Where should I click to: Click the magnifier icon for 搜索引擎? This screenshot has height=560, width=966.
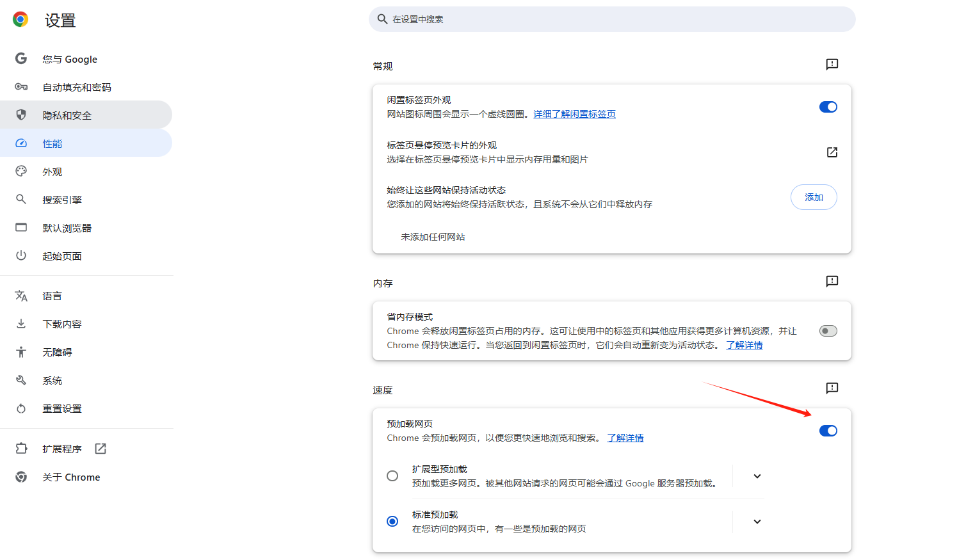pos(21,200)
